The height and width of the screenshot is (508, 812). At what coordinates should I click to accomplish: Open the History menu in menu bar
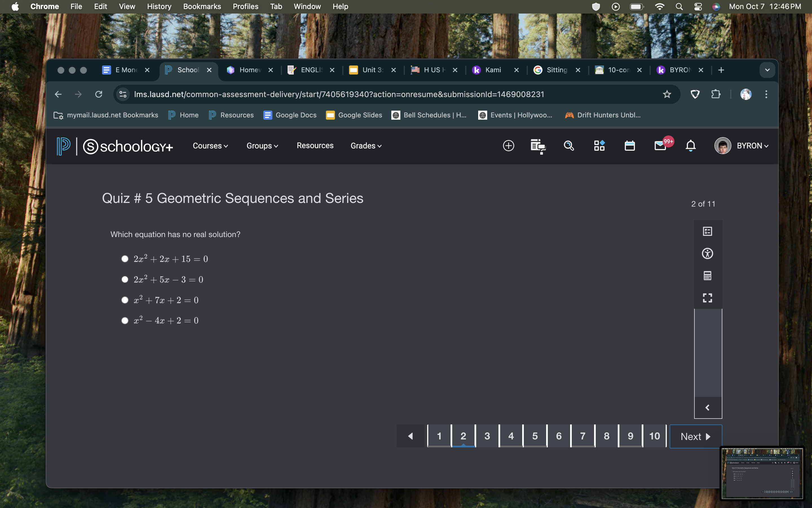coord(159,6)
